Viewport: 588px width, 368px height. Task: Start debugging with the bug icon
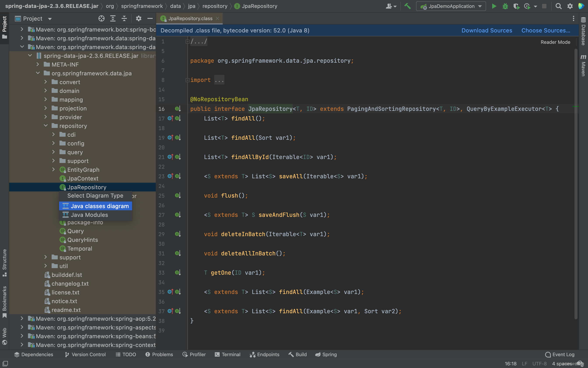[505, 6]
